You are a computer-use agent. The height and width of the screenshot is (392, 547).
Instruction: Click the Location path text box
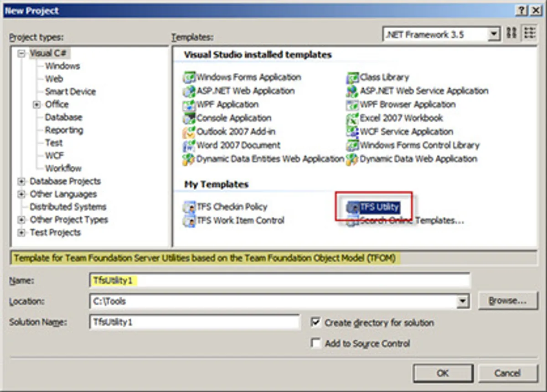click(273, 301)
